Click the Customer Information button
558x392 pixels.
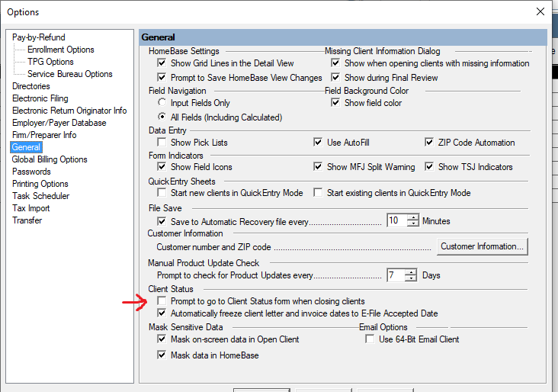point(482,246)
